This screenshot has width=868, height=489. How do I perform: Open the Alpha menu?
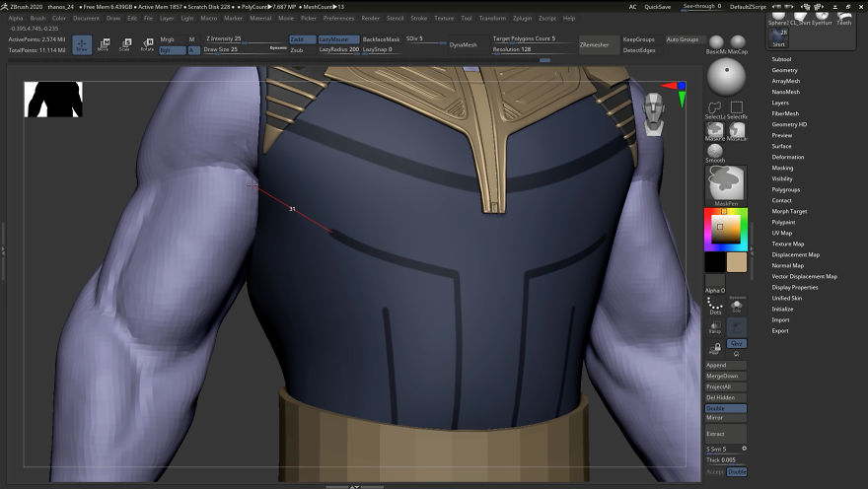pos(16,19)
